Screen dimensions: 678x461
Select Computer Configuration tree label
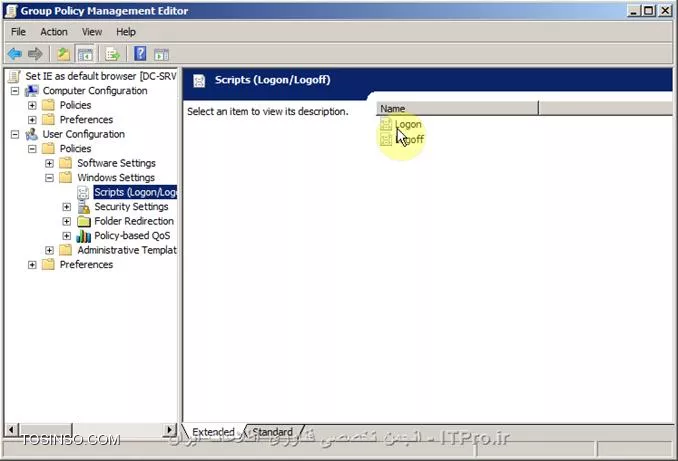(95, 91)
